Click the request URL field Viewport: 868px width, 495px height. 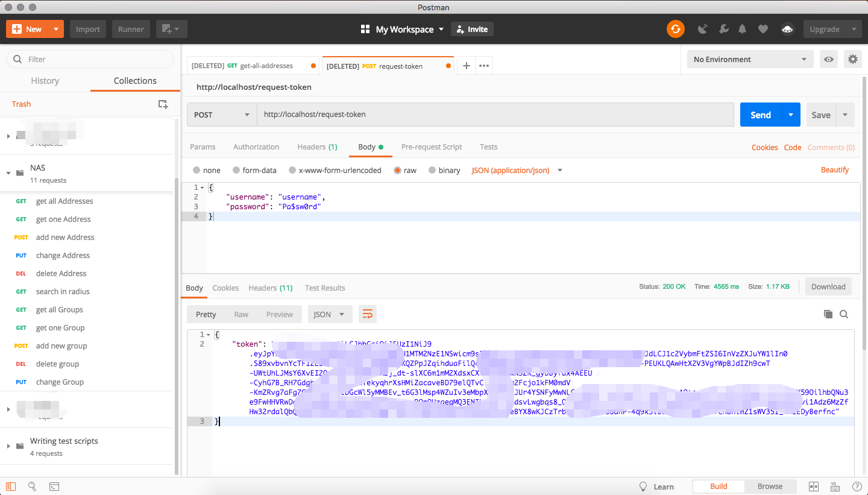coord(495,115)
